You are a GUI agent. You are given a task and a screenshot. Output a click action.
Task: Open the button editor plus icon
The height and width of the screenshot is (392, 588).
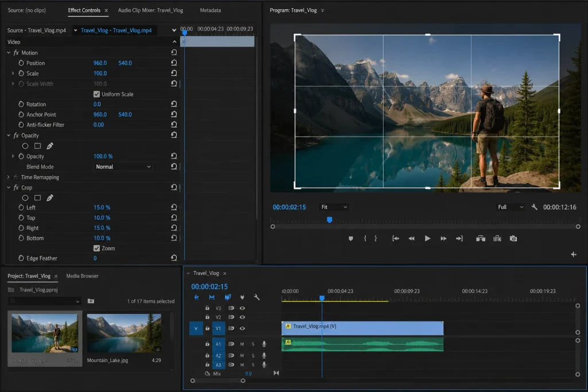click(x=574, y=254)
